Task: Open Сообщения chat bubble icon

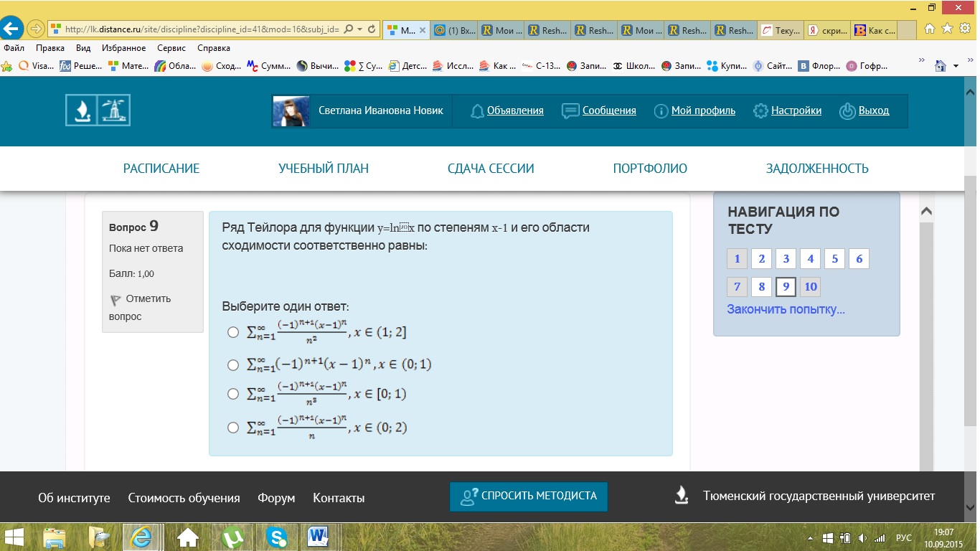Action: coord(570,111)
